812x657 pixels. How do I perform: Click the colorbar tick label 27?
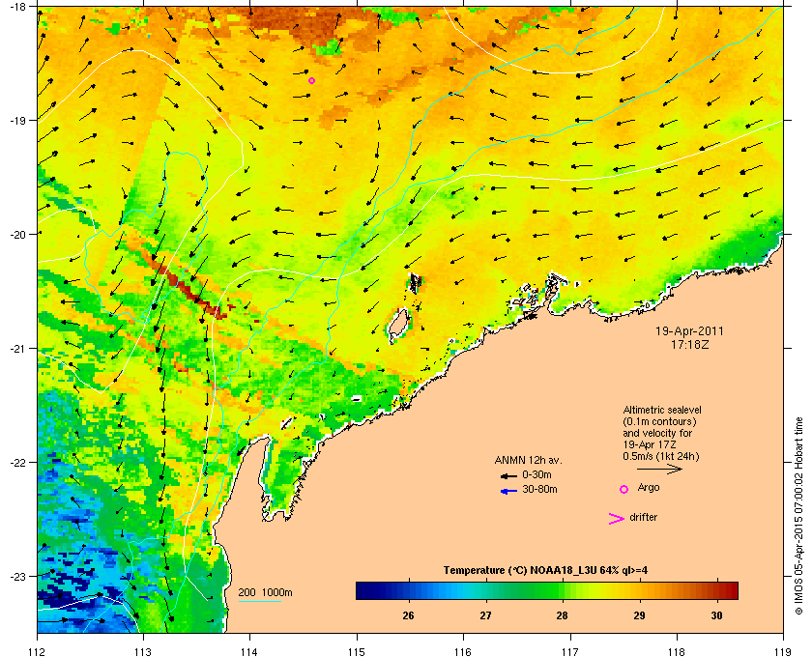coord(485,615)
